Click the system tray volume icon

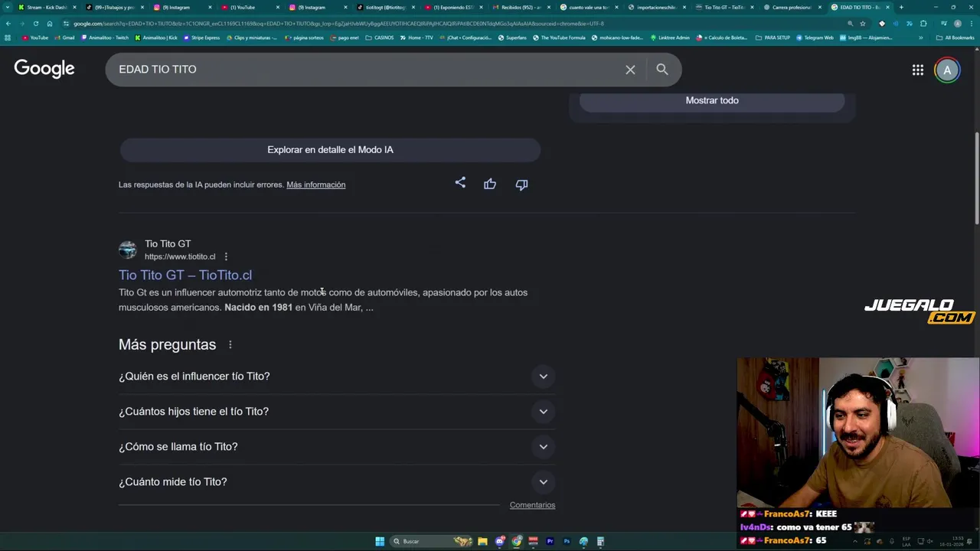[929, 541]
